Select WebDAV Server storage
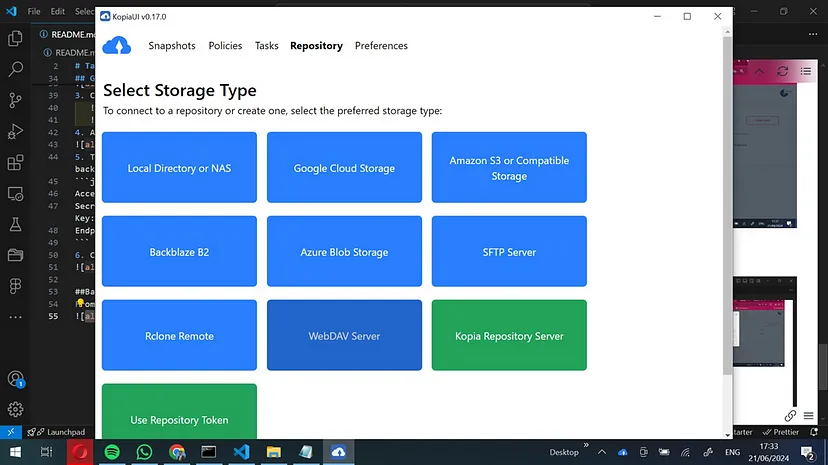This screenshot has height=465, width=828. coord(344,336)
